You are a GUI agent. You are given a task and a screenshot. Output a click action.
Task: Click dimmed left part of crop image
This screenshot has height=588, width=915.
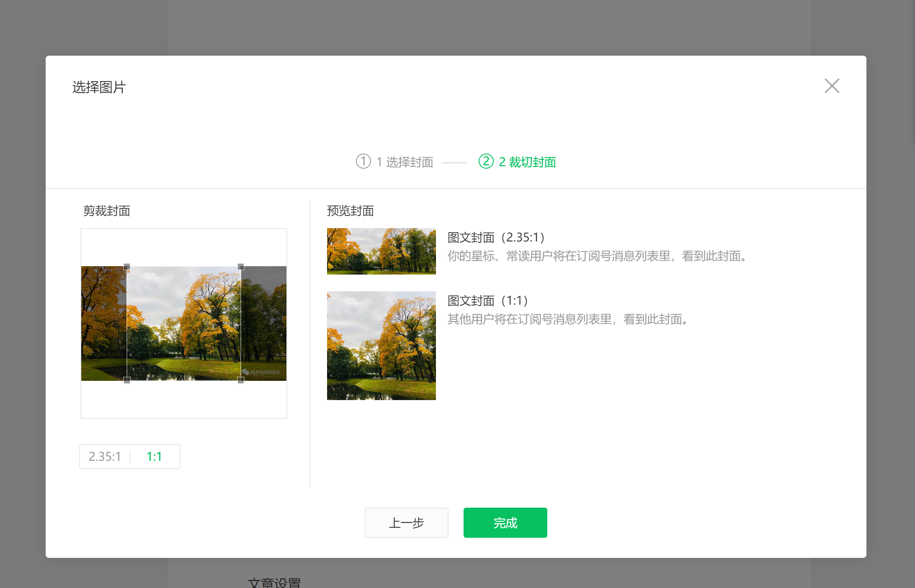click(x=103, y=323)
